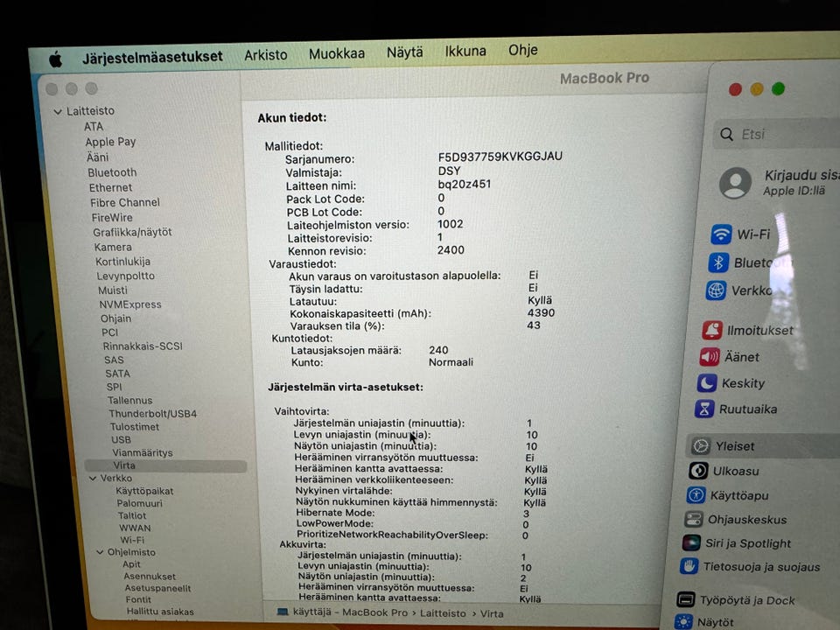Select Asennukset under Ohjelmisto
The height and width of the screenshot is (630, 840).
click(150, 577)
